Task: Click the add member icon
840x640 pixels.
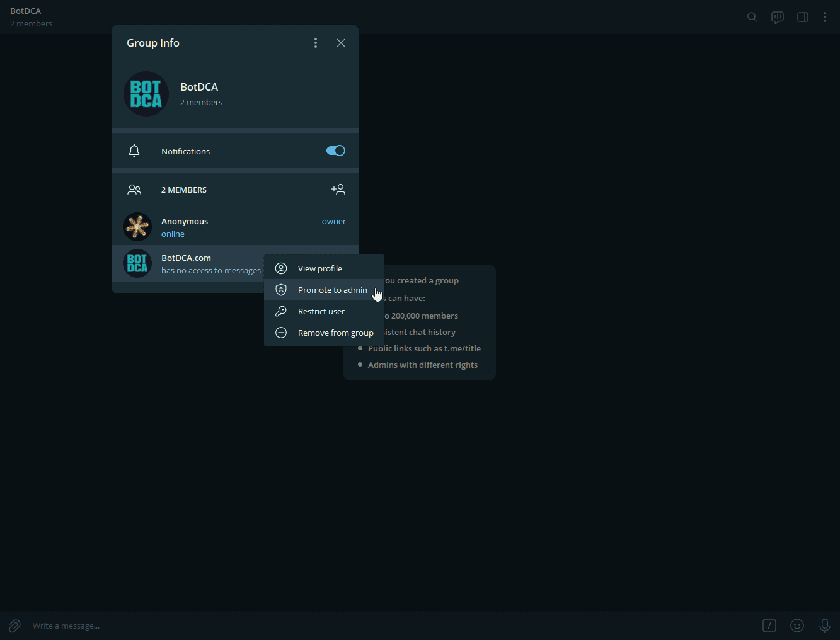Action: (x=338, y=189)
